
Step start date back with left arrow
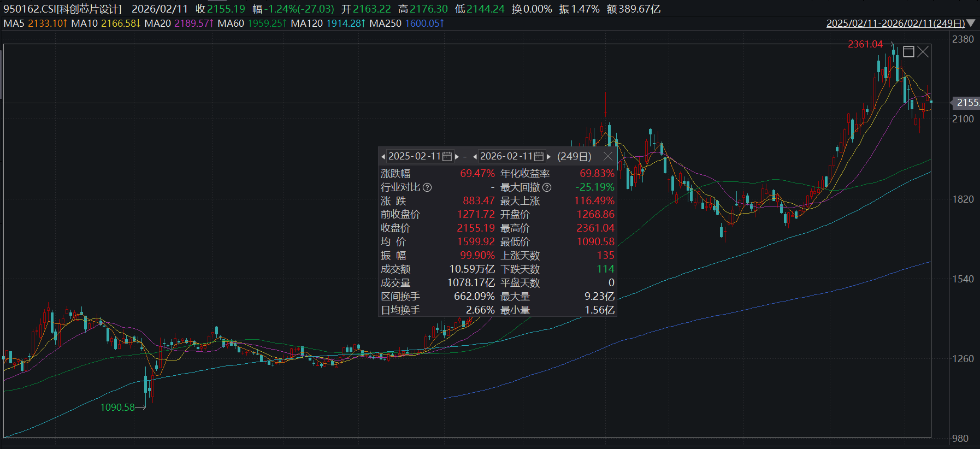[383, 157]
